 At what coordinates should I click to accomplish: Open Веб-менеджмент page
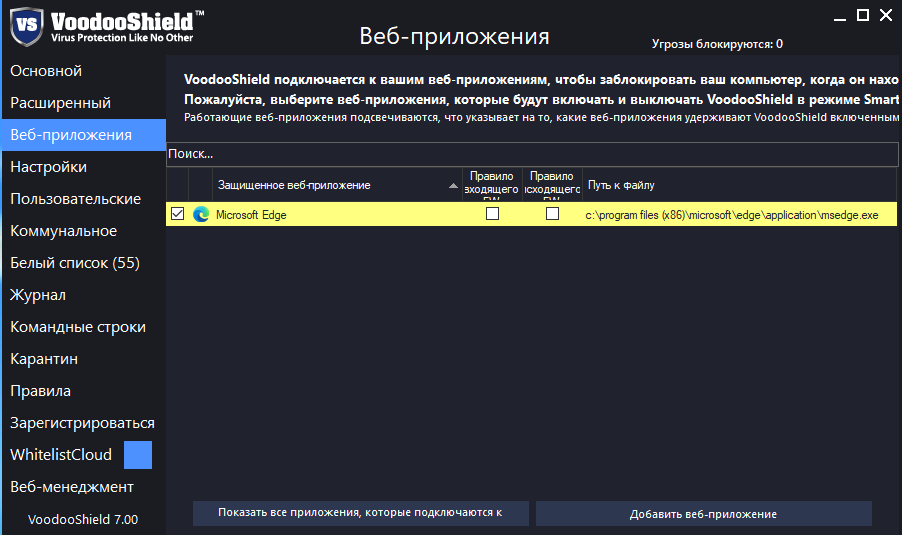click(72, 487)
